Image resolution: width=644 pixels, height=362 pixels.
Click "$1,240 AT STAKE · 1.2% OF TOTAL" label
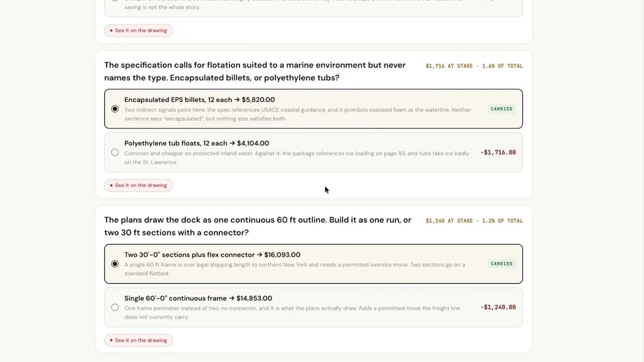tap(474, 221)
